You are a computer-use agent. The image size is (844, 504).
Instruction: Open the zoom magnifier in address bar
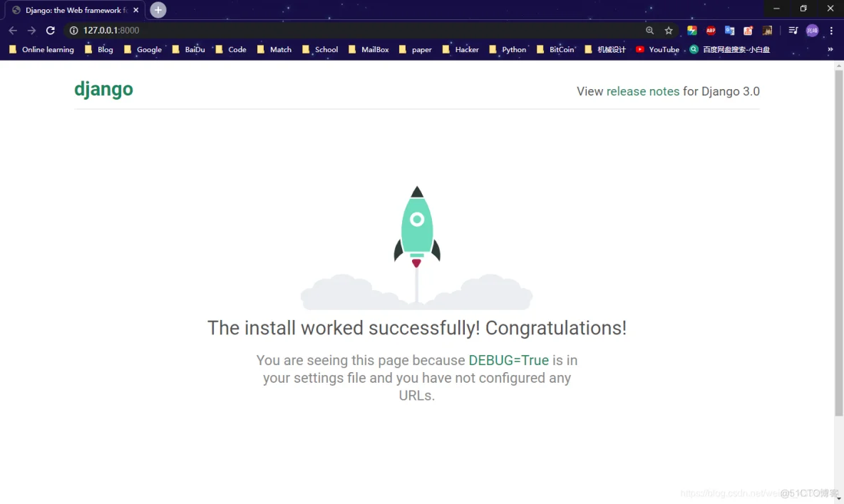point(649,31)
